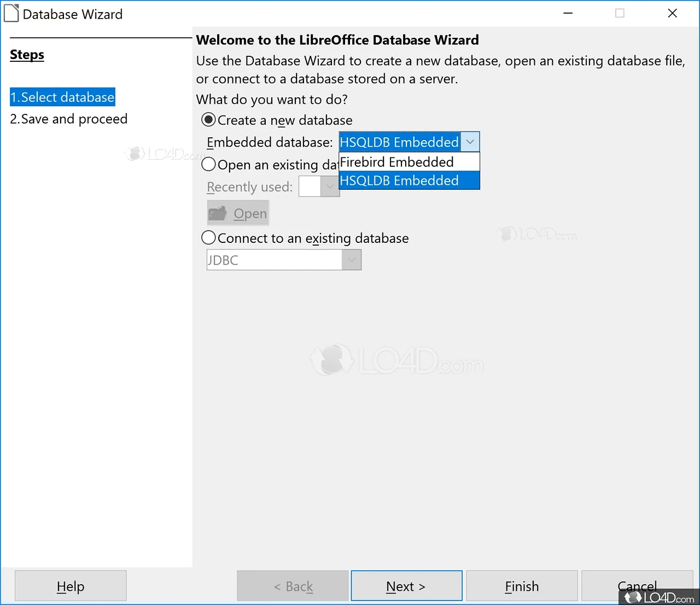Close the Database Wizard window

tap(673, 13)
